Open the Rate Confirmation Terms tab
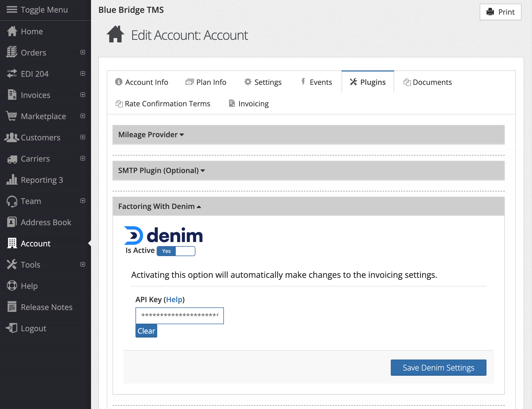This screenshot has height=409, width=532. 163,103
